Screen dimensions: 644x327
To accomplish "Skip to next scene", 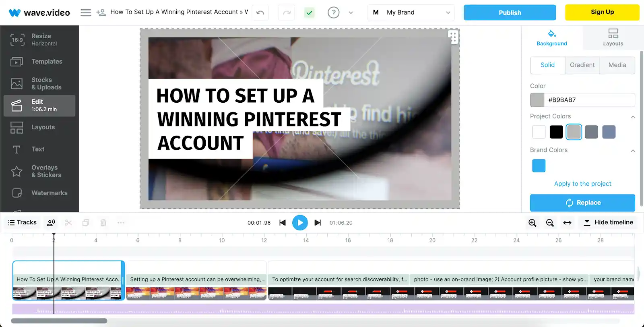I will click(318, 223).
